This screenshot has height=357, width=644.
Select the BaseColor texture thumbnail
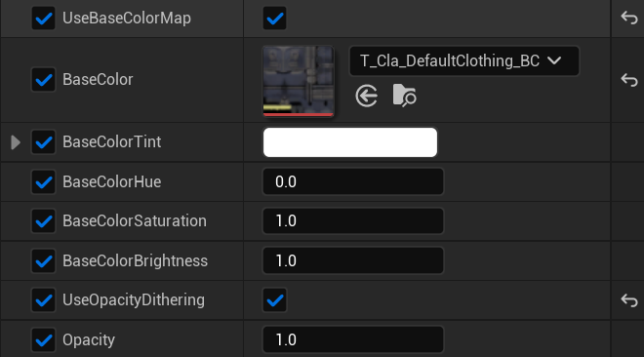tap(299, 81)
